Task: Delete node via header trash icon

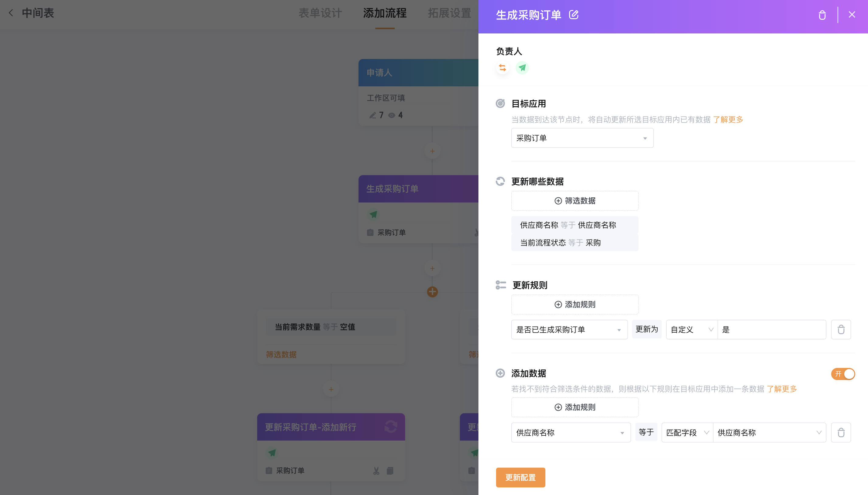Action: click(x=822, y=15)
